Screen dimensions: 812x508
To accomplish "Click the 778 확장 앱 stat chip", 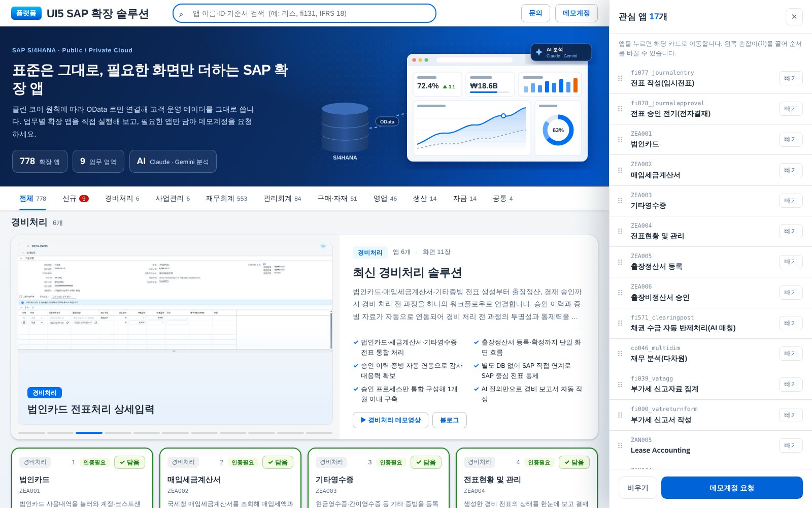I will tap(40, 161).
